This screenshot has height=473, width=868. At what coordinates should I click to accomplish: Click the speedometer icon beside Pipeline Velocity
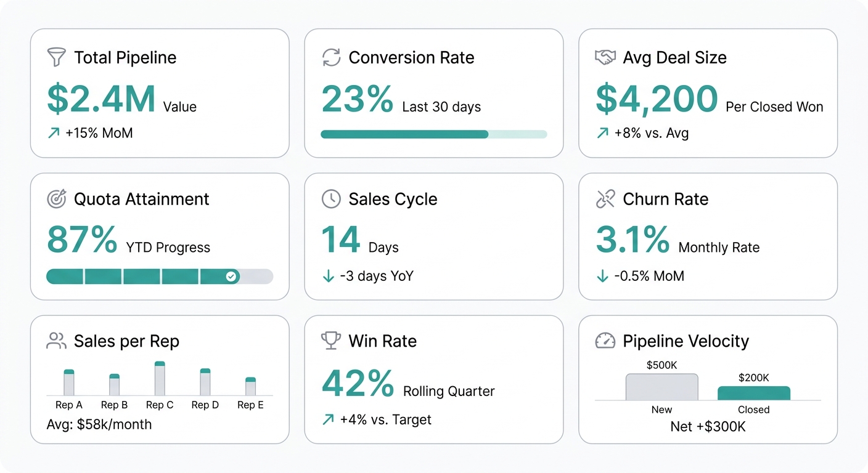click(x=605, y=341)
